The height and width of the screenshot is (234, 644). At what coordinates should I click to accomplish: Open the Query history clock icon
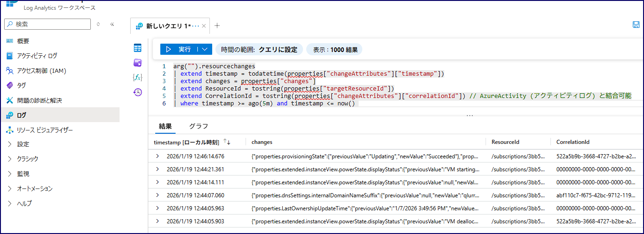(138, 92)
